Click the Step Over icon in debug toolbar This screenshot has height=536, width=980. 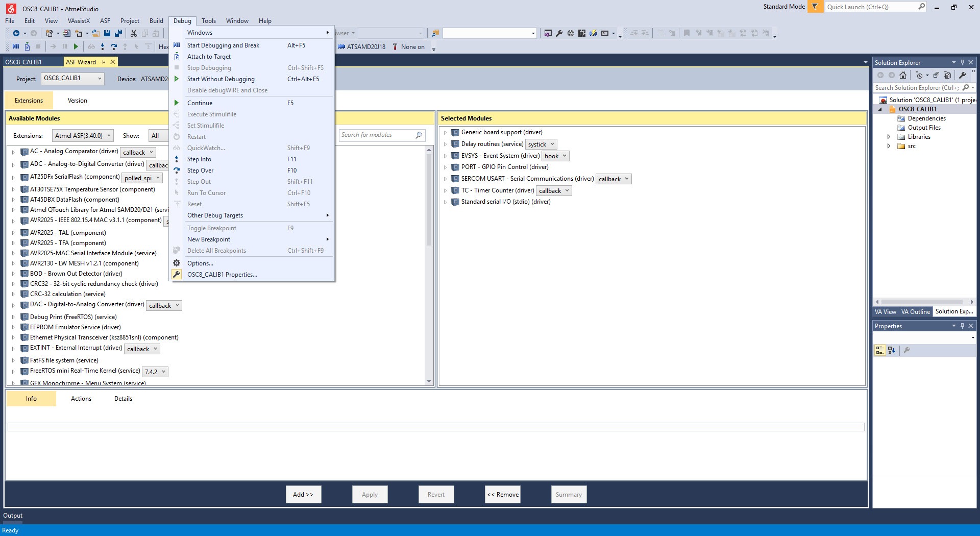114,46
